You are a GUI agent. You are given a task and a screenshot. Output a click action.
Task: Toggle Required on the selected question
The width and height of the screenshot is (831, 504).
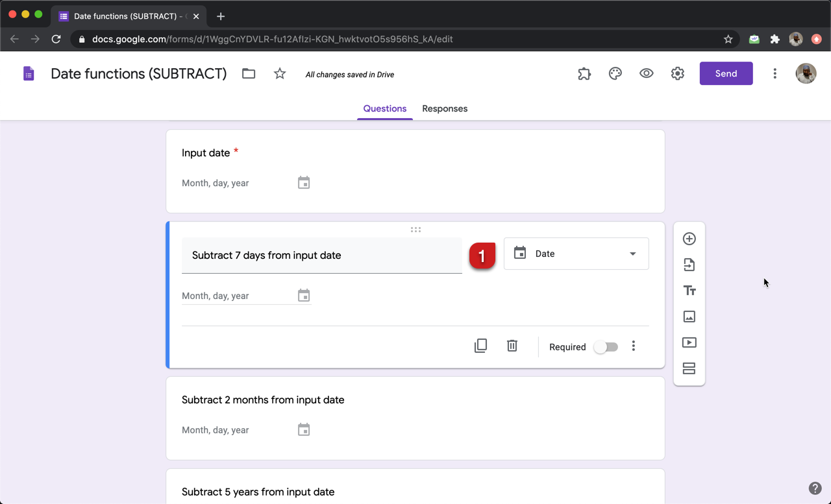[x=605, y=347]
